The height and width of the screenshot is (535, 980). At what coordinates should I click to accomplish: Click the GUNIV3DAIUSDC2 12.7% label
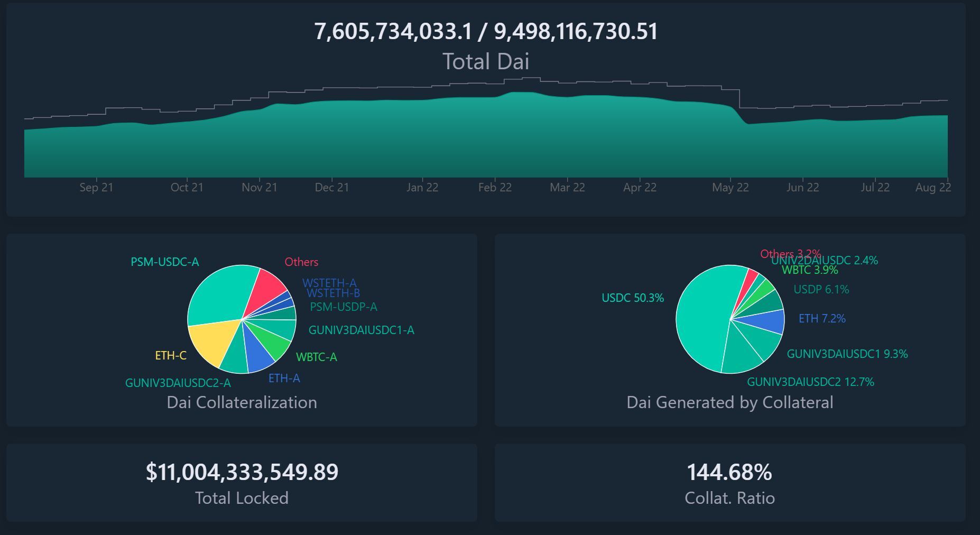(810, 382)
